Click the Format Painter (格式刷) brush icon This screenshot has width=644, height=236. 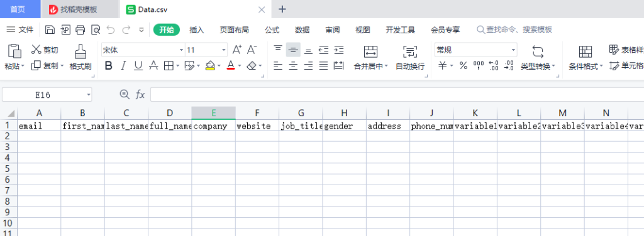[x=80, y=52]
